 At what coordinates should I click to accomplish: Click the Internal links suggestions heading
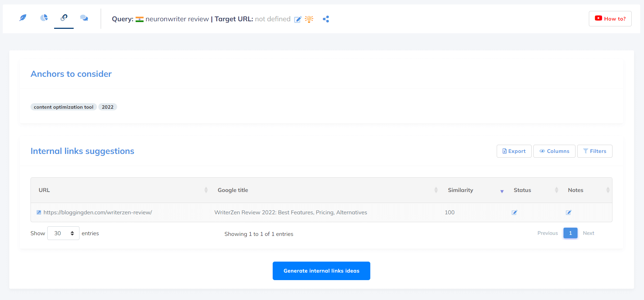pyautogui.click(x=82, y=151)
